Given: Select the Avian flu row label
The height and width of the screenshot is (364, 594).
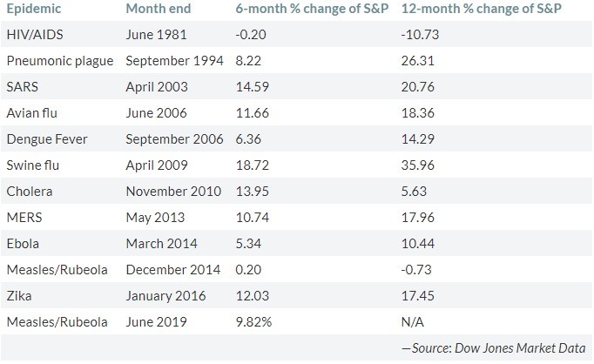Looking at the screenshot, I should coord(31,113).
